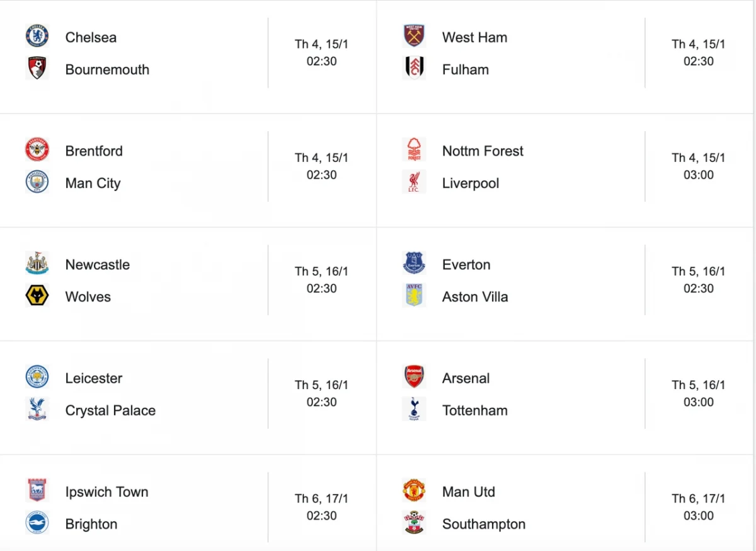The image size is (756, 551).
Task: Click the Newcastle club crest
Action: click(x=37, y=263)
